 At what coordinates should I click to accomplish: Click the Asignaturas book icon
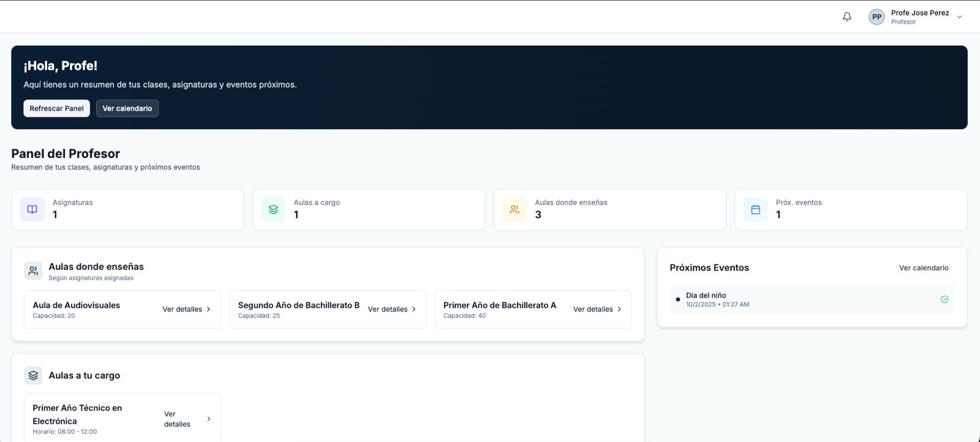point(32,209)
